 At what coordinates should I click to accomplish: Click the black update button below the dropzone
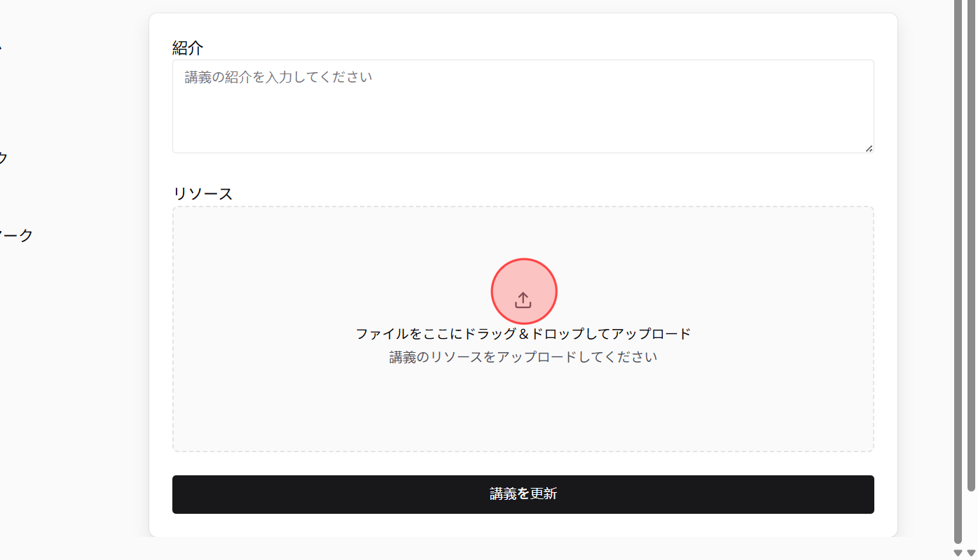pyautogui.click(x=523, y=494)
